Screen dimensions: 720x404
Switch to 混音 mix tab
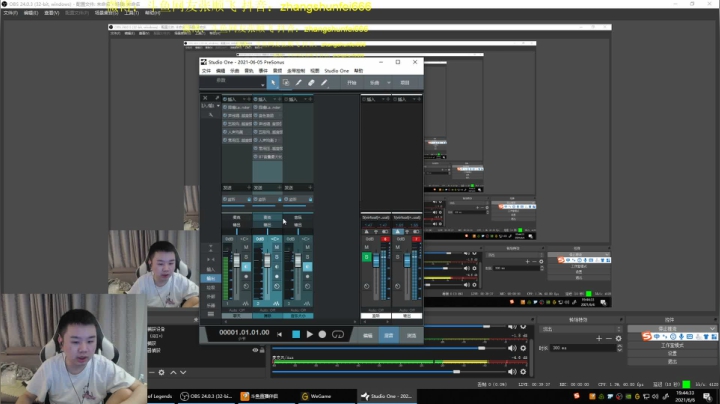tap(388, 336)
